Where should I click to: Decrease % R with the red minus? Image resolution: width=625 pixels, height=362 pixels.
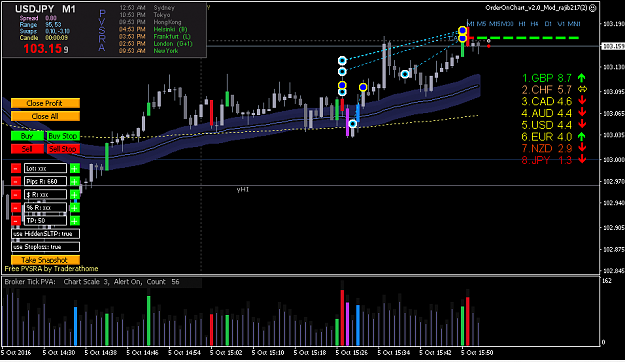click(x=16, y=208)
